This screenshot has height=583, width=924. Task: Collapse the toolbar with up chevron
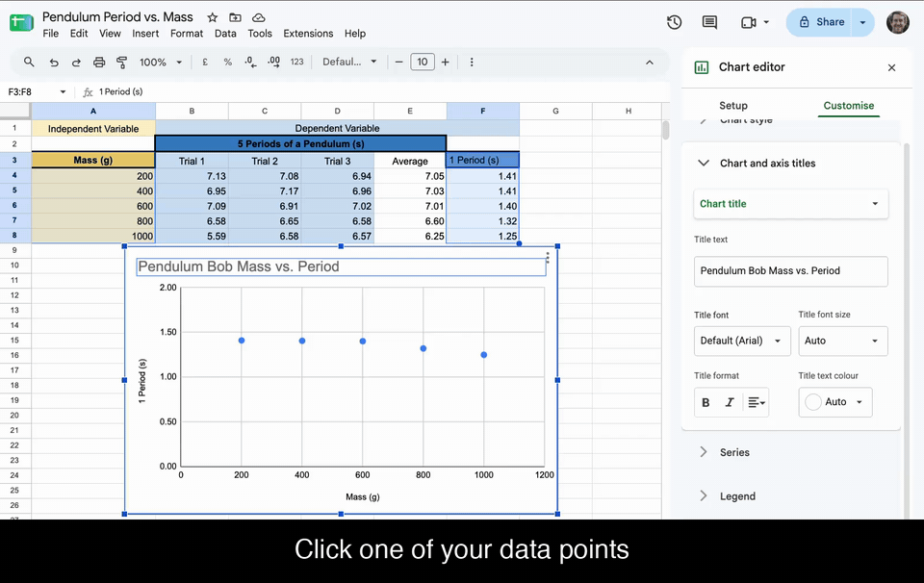[650, 63]
